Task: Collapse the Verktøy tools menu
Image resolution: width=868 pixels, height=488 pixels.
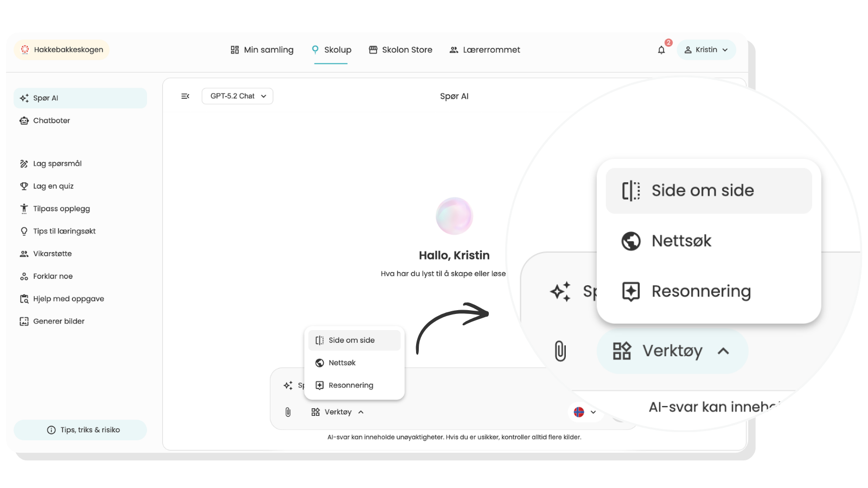Action: (337, 412)
